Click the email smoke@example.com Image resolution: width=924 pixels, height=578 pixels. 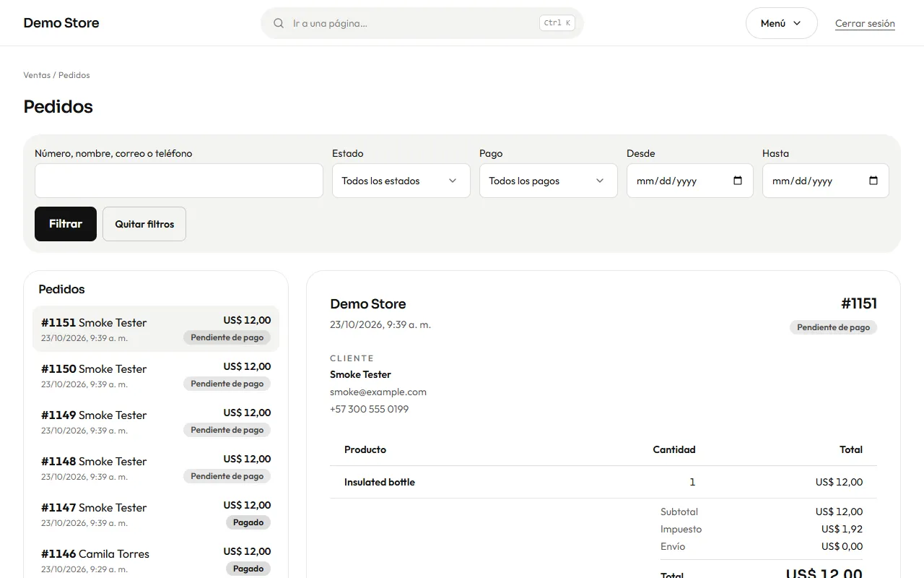coord(378,392)
